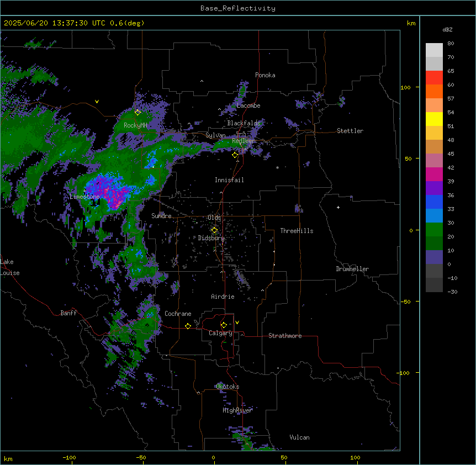Click the -100 tick on bottom axis
The height and width of the screenshot is (465, 476).
[x=70, y=458]
